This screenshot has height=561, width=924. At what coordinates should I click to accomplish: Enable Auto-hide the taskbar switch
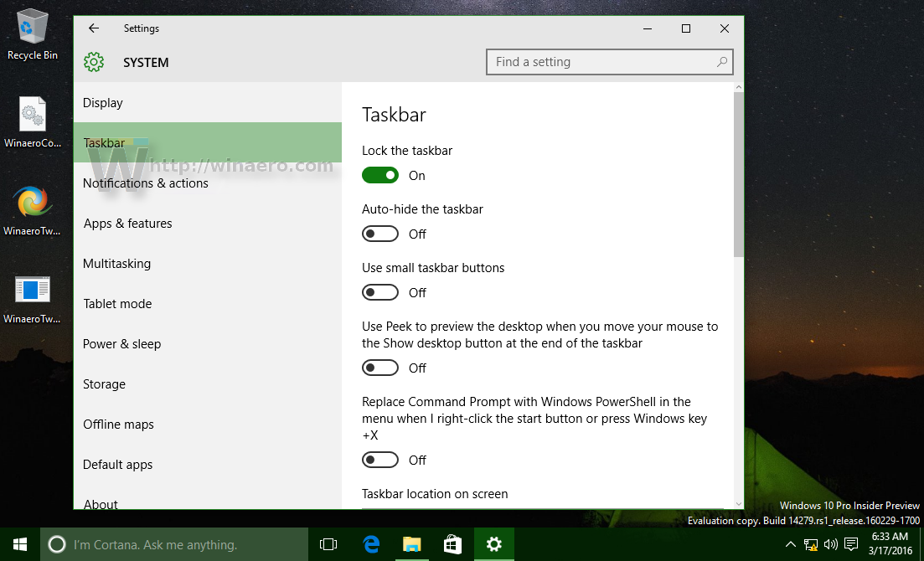point(380,234)
